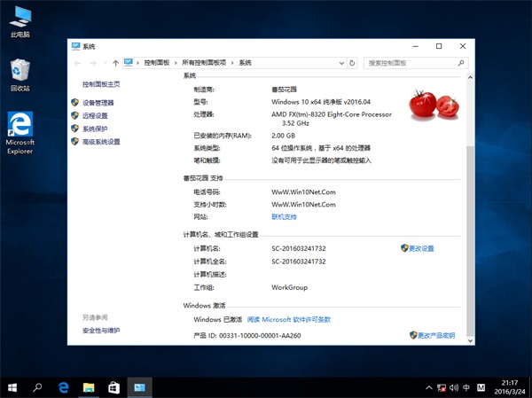532x398 pixels.
Task: Open clock showing 21:17
Action: pyautogui.click(x=510, y=387)
